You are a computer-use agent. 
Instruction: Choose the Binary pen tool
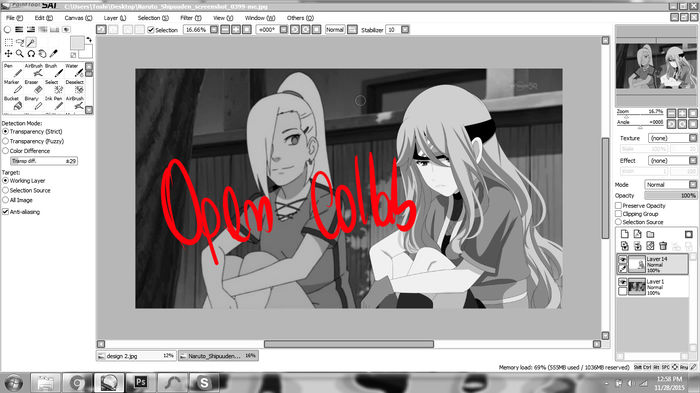tap(34, 103)
